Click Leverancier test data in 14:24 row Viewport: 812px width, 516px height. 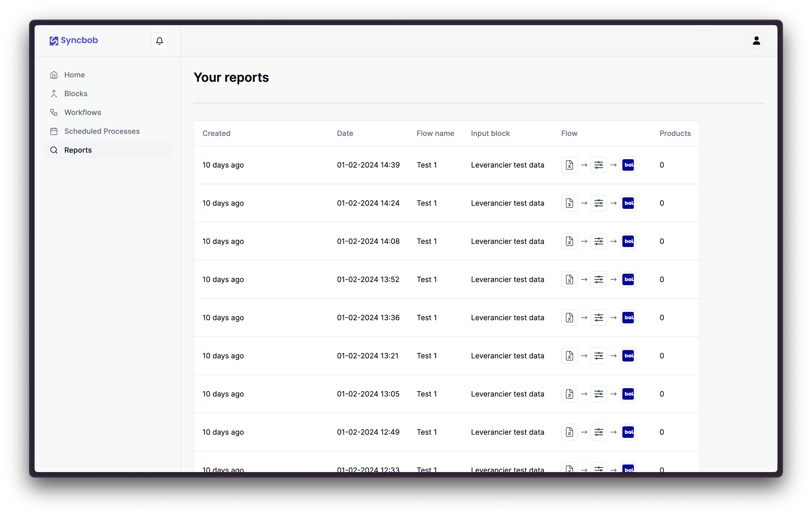pos(507,203)
